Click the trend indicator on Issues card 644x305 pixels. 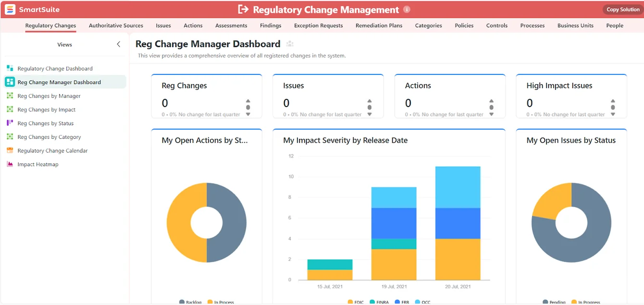point(370,108)
